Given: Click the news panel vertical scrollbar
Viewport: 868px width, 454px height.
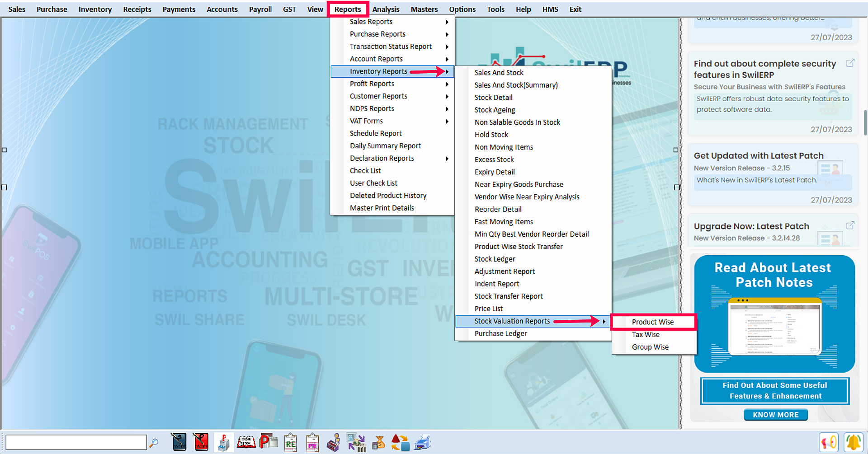Looking at the screenshot, I should [x=865, y=122].
